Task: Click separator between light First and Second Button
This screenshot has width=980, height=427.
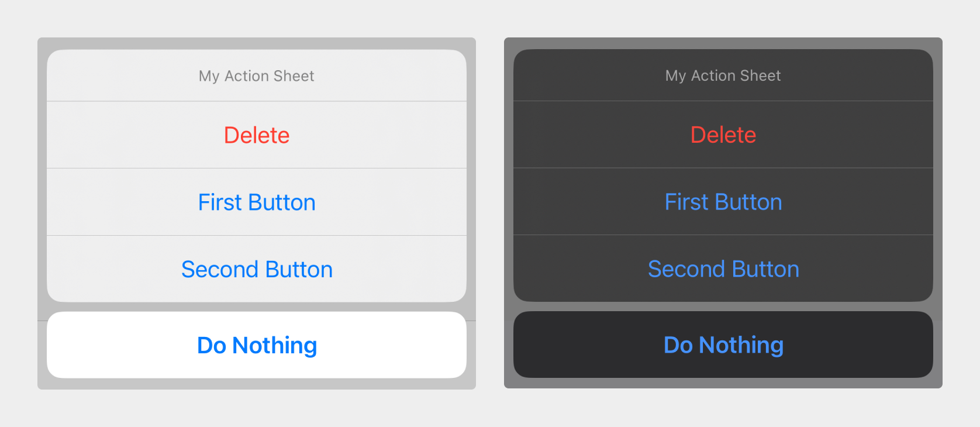Action: click(257, 236)
